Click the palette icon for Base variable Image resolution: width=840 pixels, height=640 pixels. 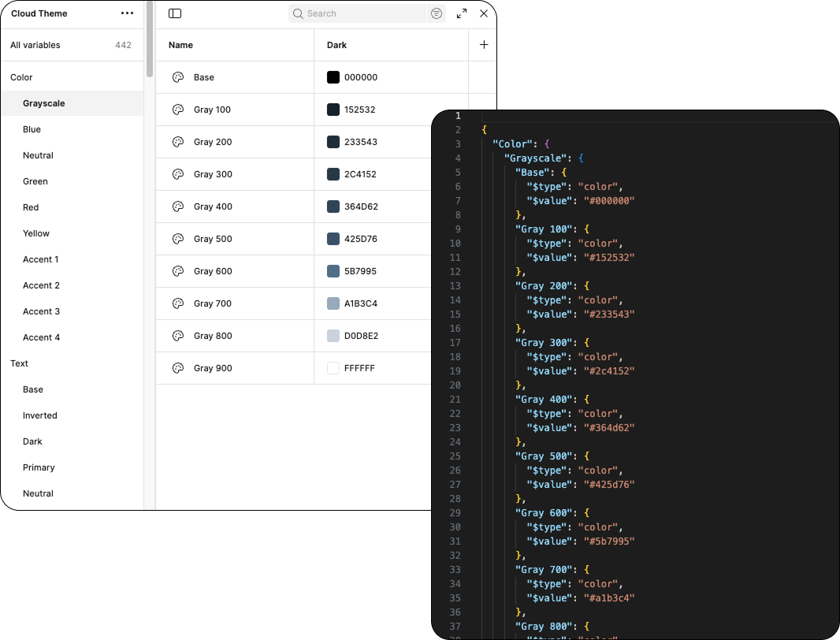(x=178, y=77)
